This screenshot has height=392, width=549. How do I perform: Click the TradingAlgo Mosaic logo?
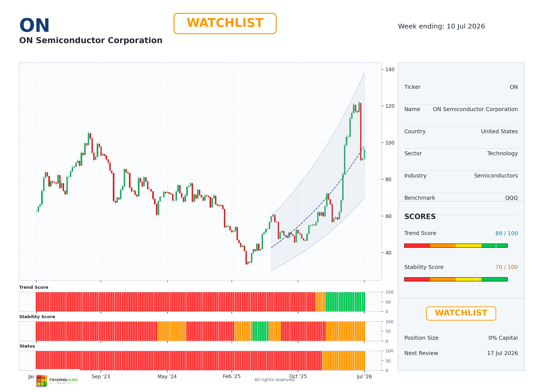pyautogui.click(x=57, y=380)
